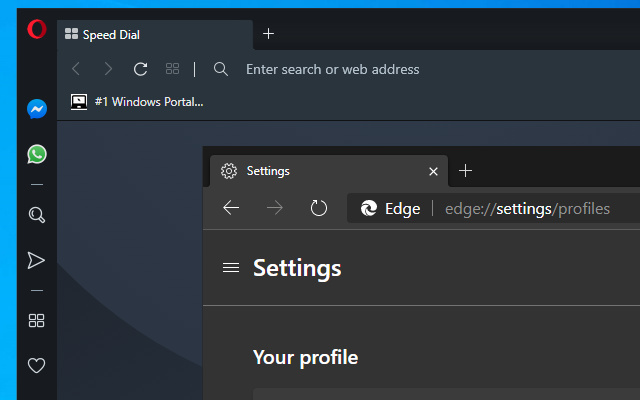The height and width of the screenshot is (400, 640).
Task: Click Your profile heading
Action: [x=305, y=358]
